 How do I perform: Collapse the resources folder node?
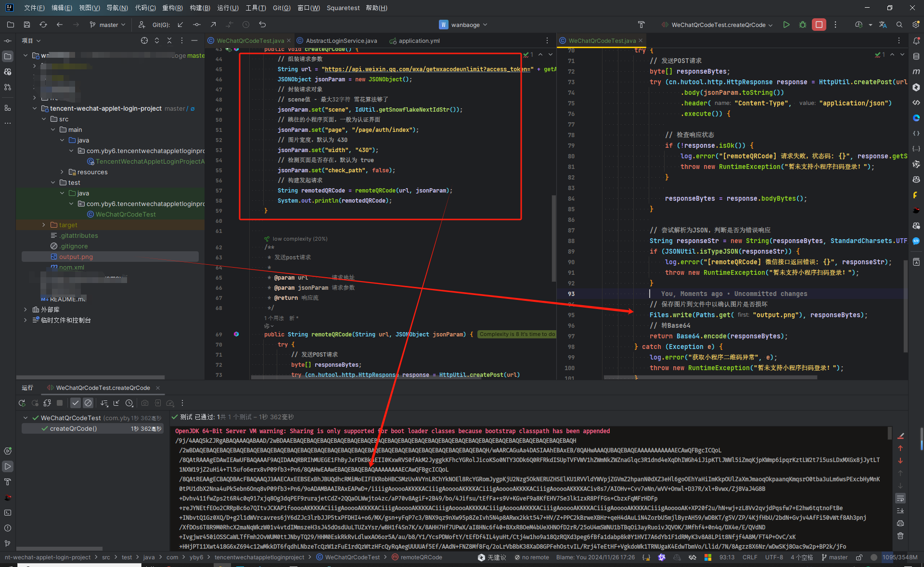[x=62, y=172]
